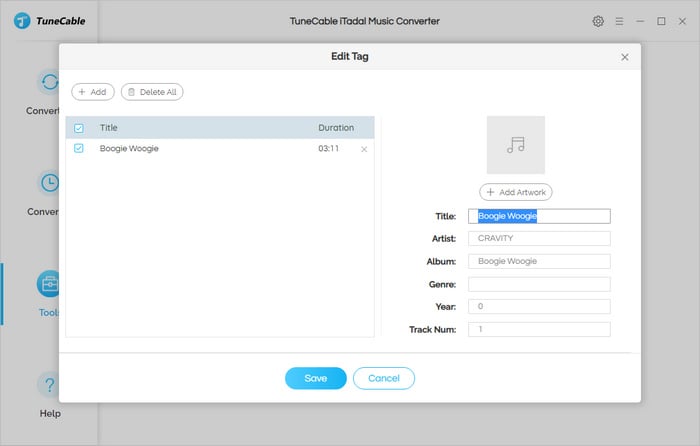
Task: Maximize the TuneCable window
Action: tap(661, 21)
